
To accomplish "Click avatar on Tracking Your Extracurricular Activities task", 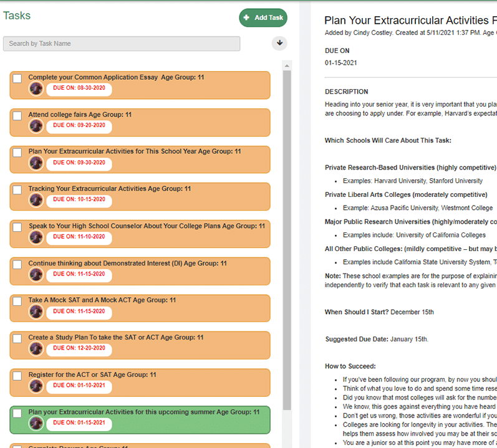I will (36, 200).
